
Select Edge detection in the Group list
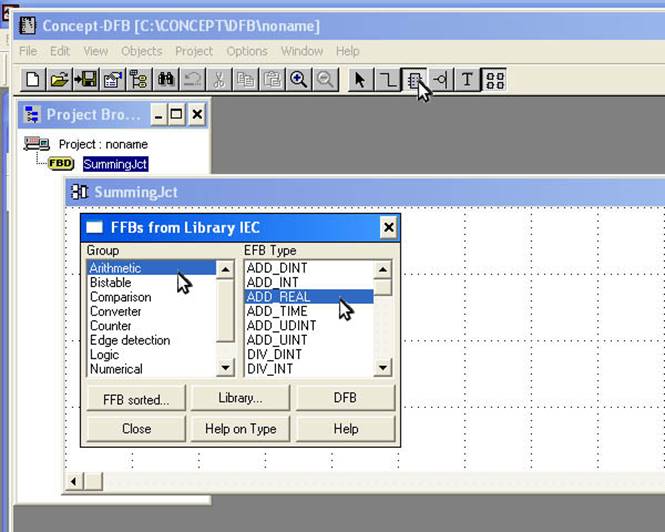click(151, 340)
